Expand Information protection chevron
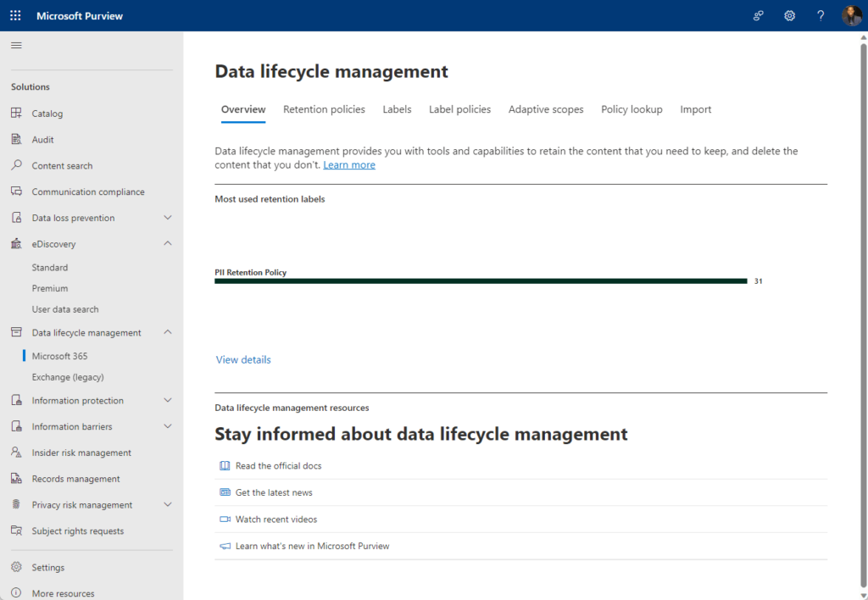The image size is (868, 600). click(x=168, y=400)
